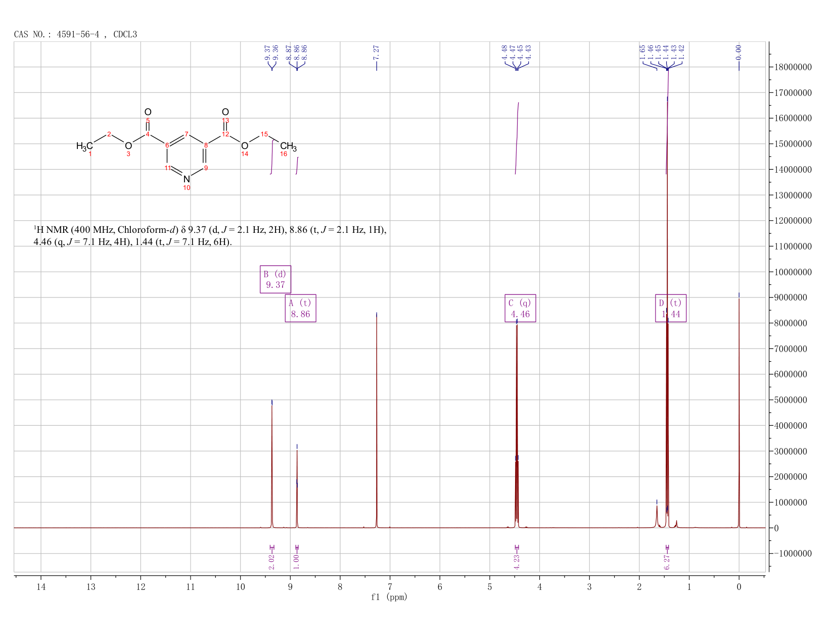Click the 7.27 solvent peak label
The image size is (834, 644).
click(377, 52)
